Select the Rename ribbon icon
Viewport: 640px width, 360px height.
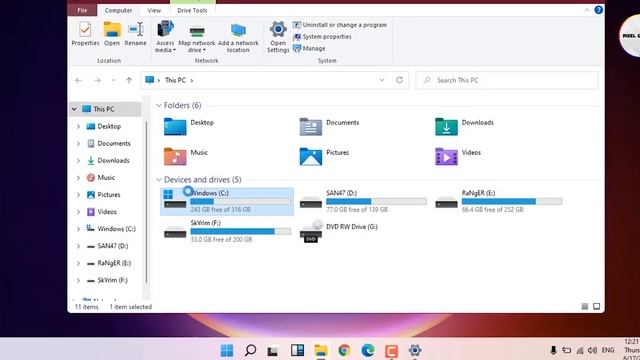click(136, 34)
